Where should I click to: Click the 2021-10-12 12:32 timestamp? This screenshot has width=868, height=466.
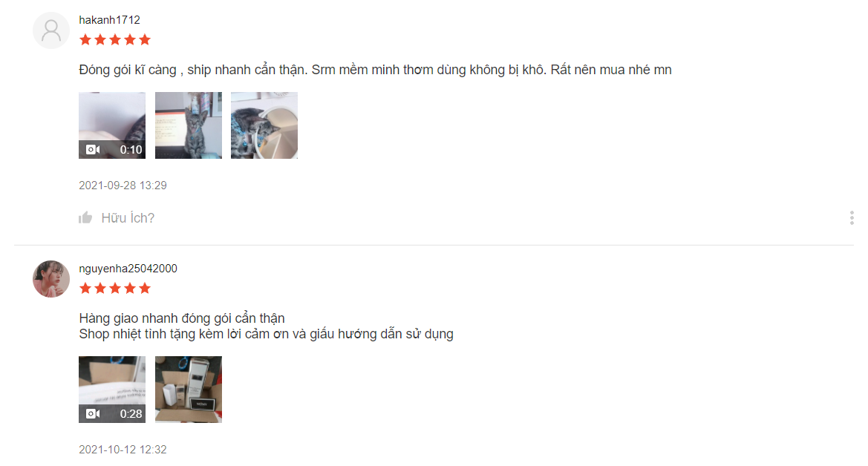(123, 450)
